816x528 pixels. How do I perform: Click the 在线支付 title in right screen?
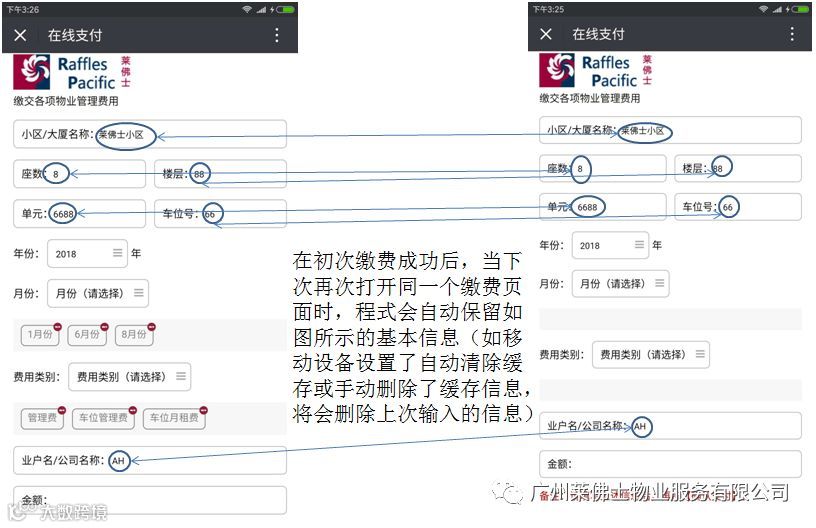pos(598,34)
